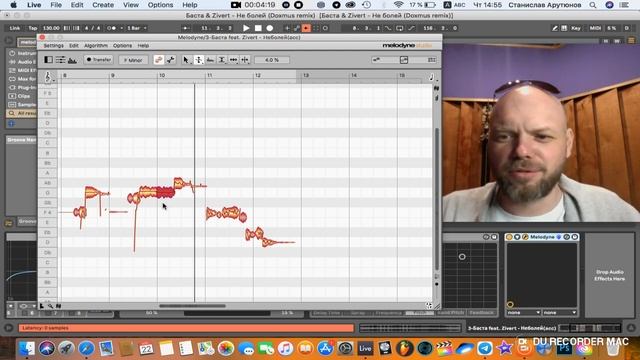Toggle Key map mode in Ableton
Screen dimensions: 640x360
click(x=576, y=28)
